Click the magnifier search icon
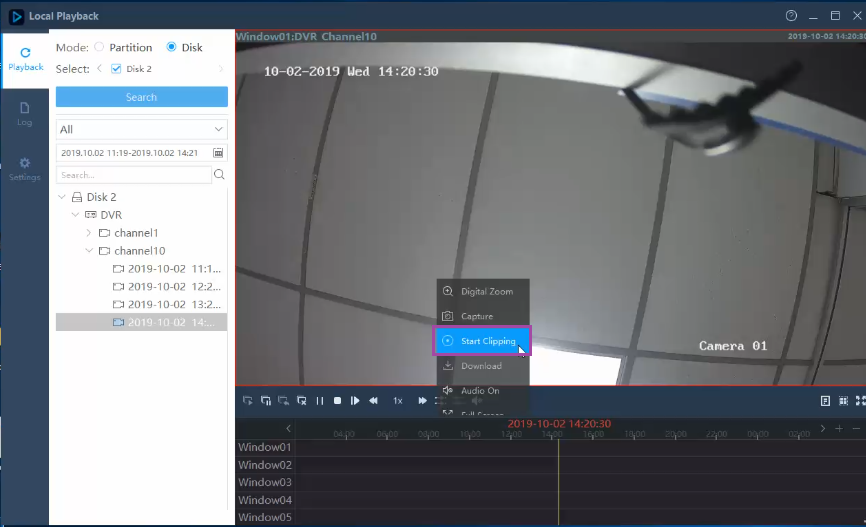Viewport: 866px width, 527px height. coord(219,175)
